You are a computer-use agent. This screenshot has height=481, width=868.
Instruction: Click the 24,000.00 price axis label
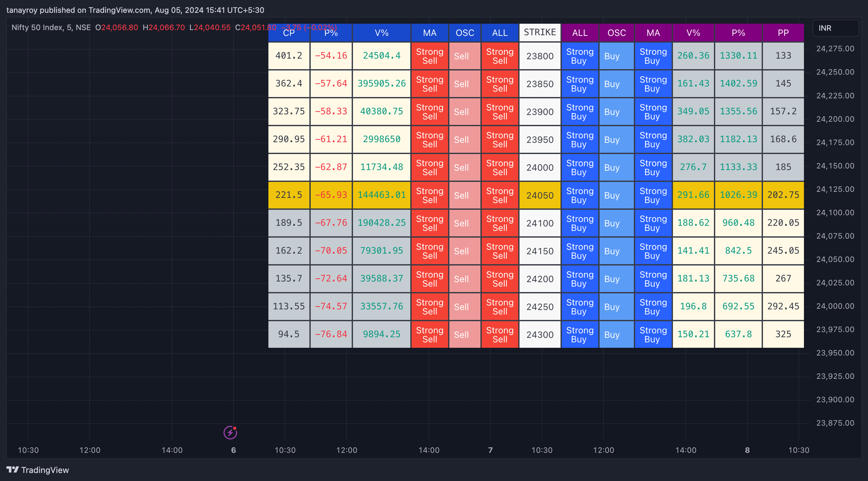(x=835, y=306)
